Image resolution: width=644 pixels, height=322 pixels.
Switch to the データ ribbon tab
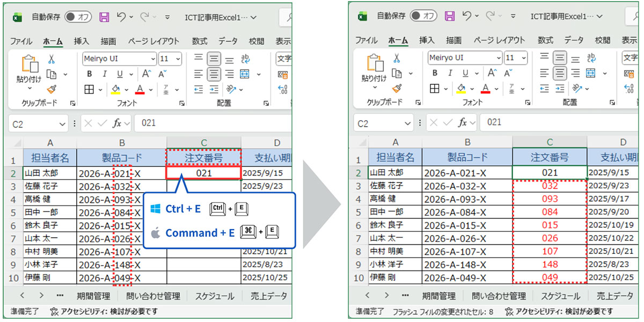[228, 40]
